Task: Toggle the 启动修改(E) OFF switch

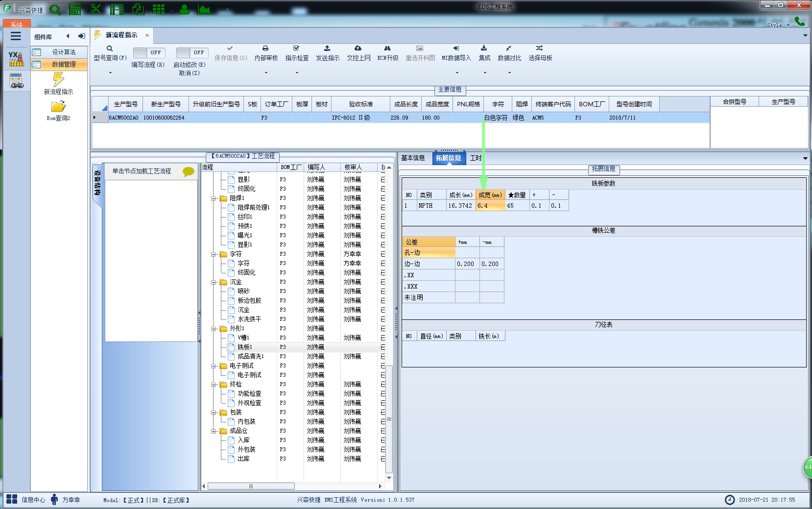Action: [x=192, y=52]
